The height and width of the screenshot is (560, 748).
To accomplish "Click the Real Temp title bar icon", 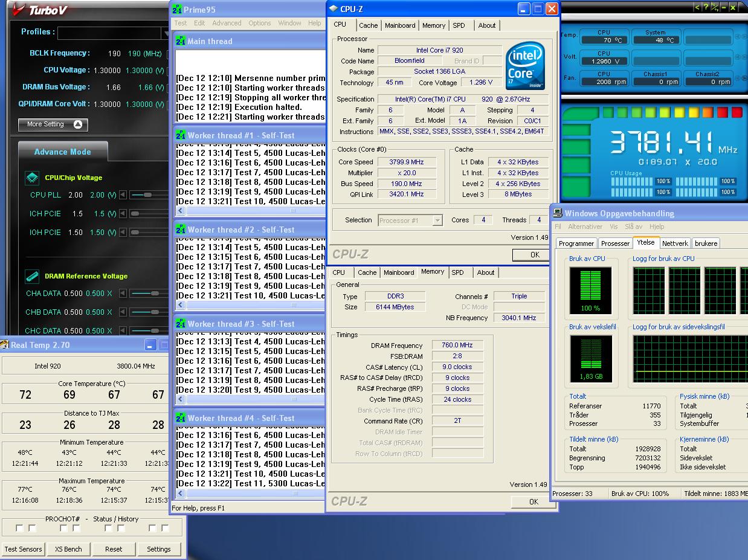I will click(5, 345).
